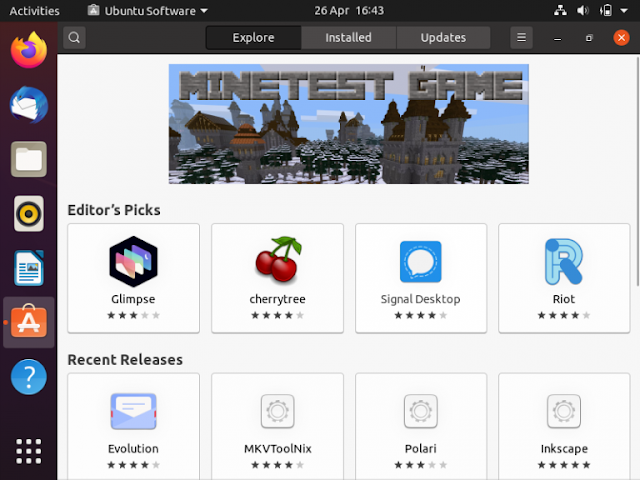The height and width of the screenshot is (480, 640).
Task: Open the search icon in header bar
Action: [x=74, y=38]
